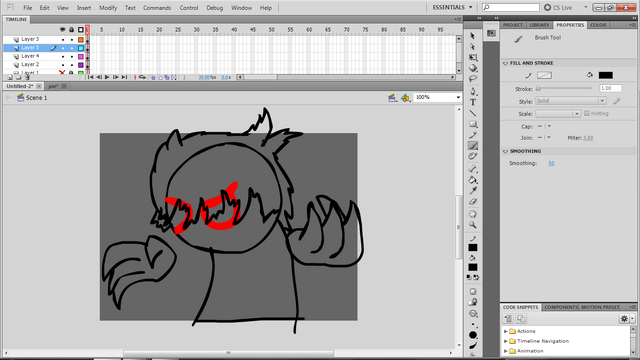This screenshot has height=360, width=640.
Task: Go to first frame button
Action: point(91,77)
